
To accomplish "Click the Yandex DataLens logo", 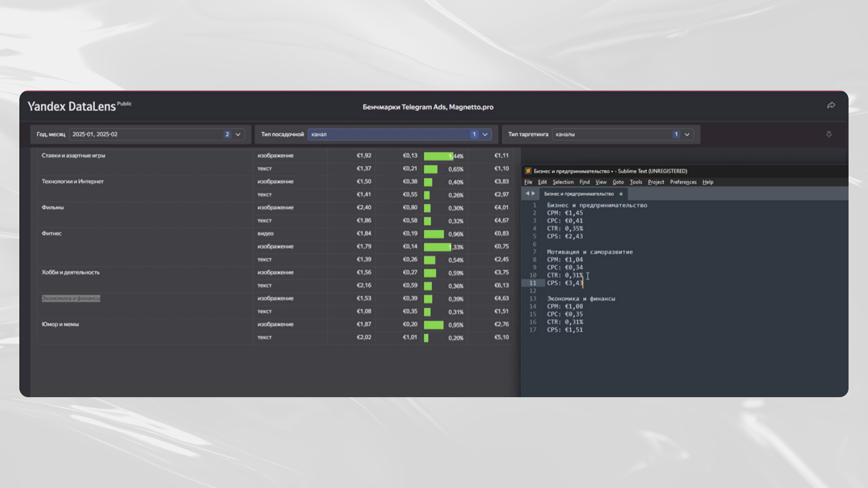I will pos(80,106).
